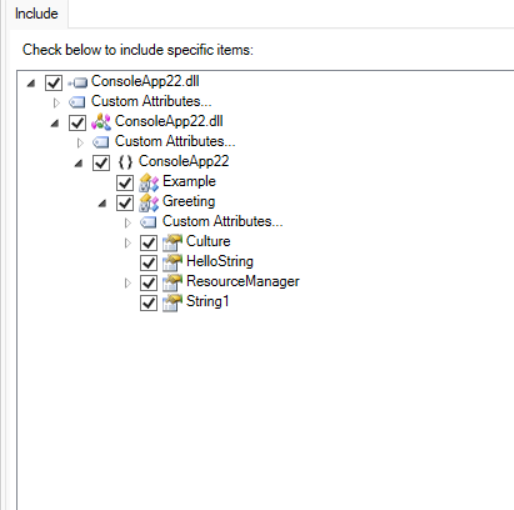Select the ResourceManager property label
The image size is (514, 510).
tap(243, 282)
